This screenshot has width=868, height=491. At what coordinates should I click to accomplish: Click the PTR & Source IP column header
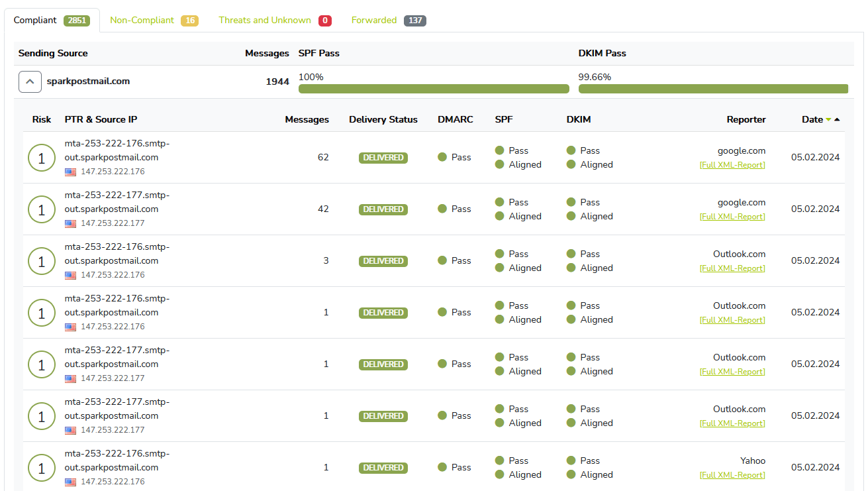[x=101, y=120]
